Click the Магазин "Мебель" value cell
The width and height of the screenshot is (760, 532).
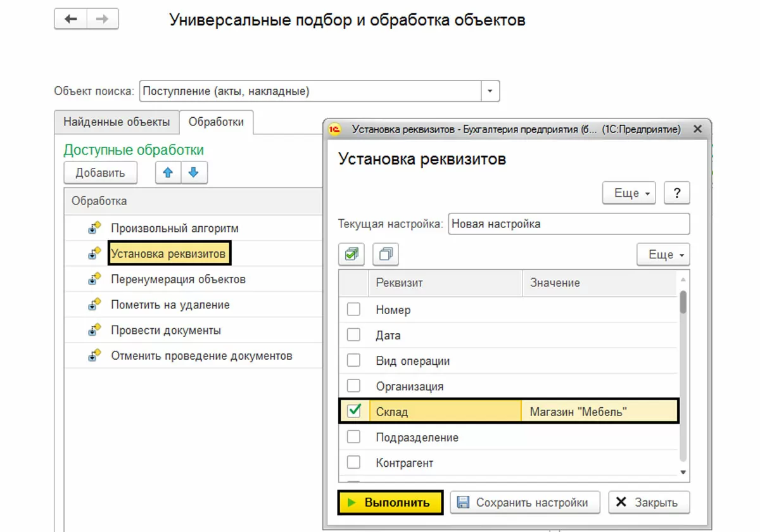(x=600, y=412)
